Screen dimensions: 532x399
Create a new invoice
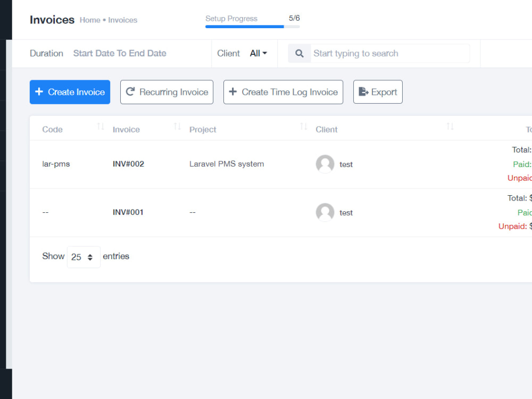point(70,92)
